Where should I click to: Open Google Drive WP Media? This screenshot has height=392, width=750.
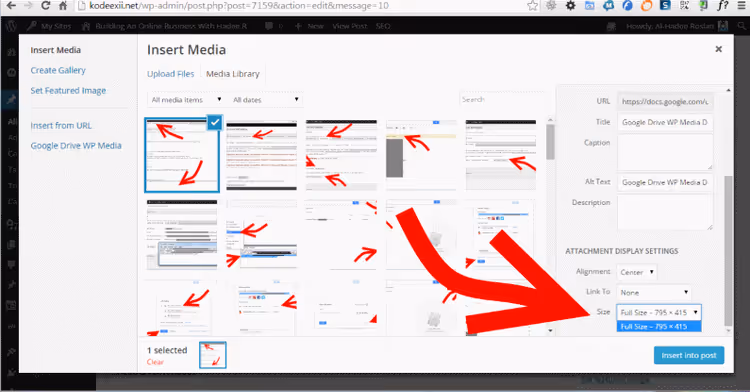coord(76,145)
